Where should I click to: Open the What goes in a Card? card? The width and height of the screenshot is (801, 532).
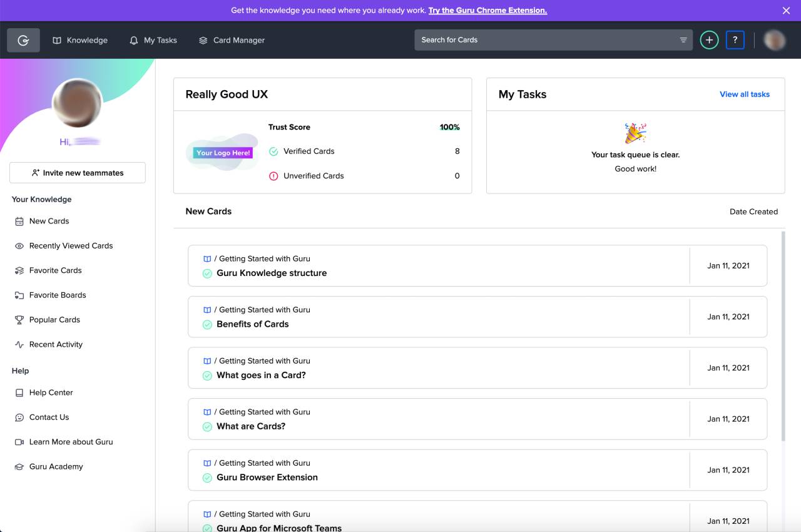[477, 368]
